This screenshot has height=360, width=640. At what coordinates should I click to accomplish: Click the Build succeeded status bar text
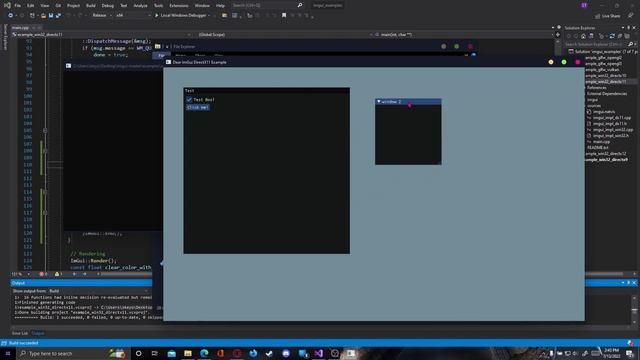tap(24, 343)
